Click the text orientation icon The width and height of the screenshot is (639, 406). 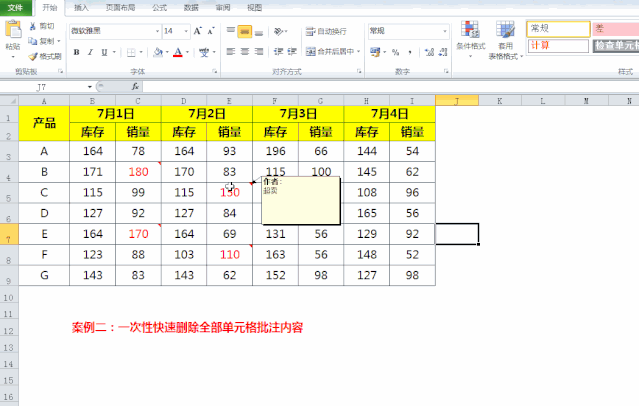point(279,31)
